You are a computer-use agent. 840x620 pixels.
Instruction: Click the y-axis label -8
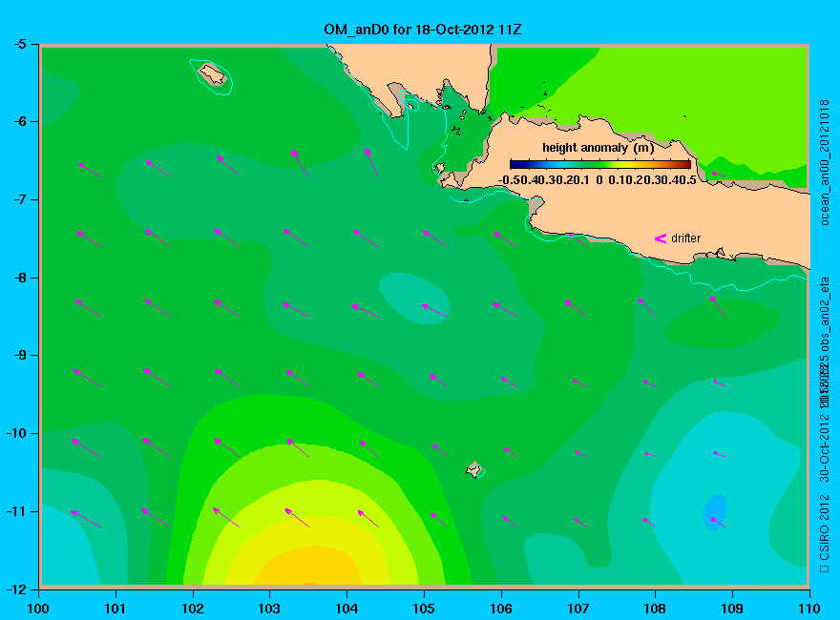(x=20, y=278)
